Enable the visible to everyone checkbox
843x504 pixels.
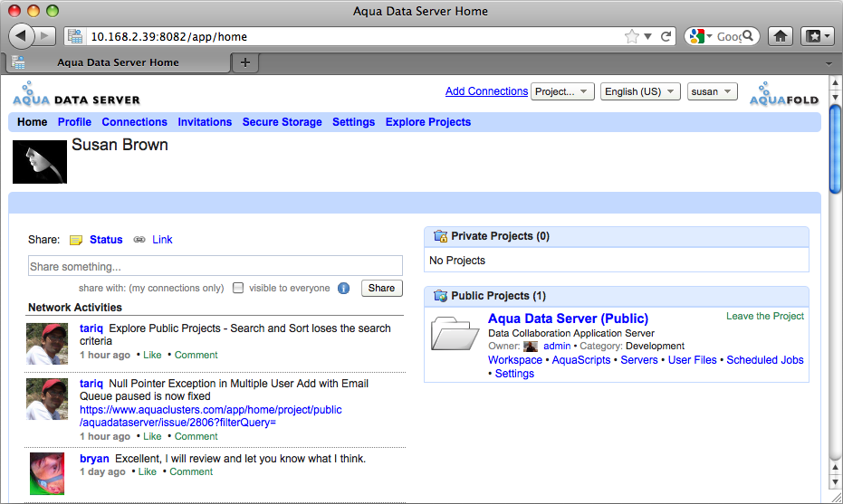click(x=238, y=288)
